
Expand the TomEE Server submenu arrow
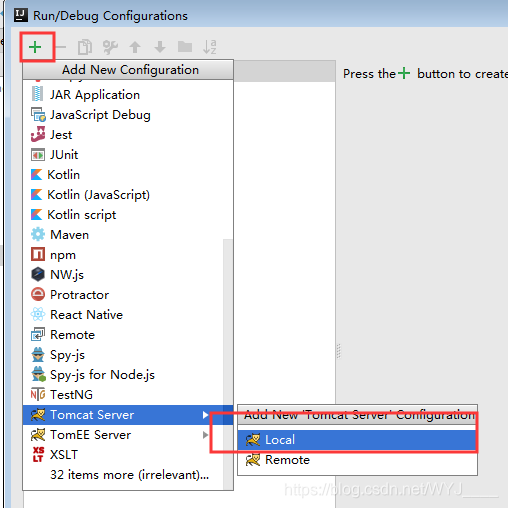pos(205,435)
